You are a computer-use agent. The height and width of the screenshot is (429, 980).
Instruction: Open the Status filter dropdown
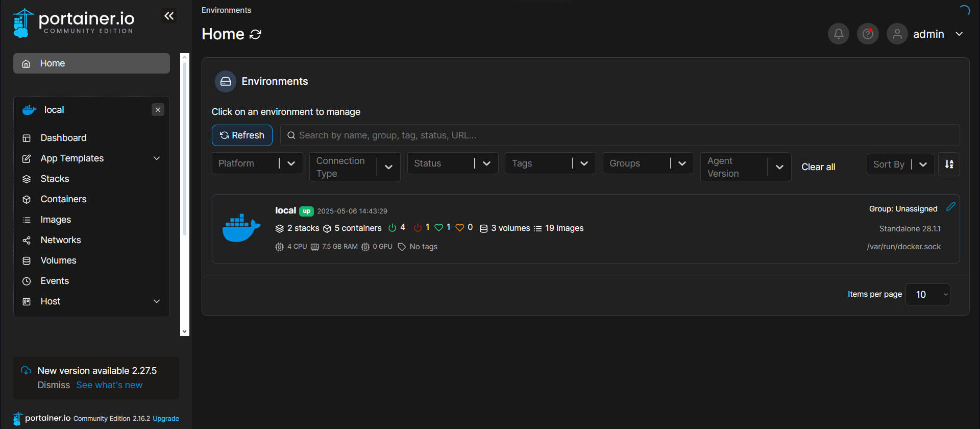[453, 163]
